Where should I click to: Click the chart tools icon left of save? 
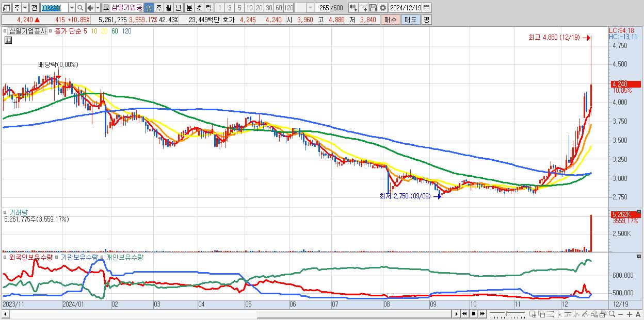coord(363,8)
